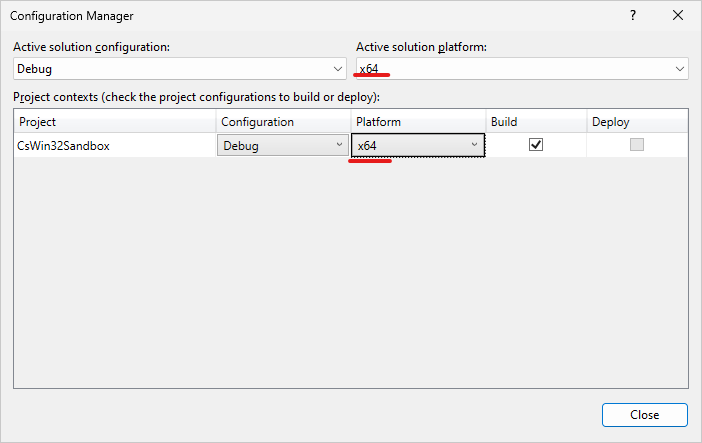Click the "Active solution platform:" label
Screen dimensions: 702x443
(421, 47)
